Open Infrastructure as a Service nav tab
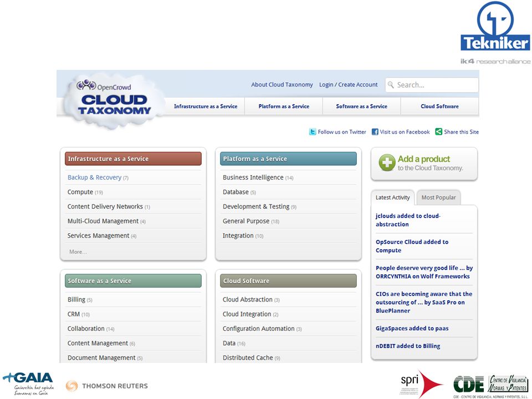The width and height of the screenshot is (532, 399). click(x=206, y=106)
